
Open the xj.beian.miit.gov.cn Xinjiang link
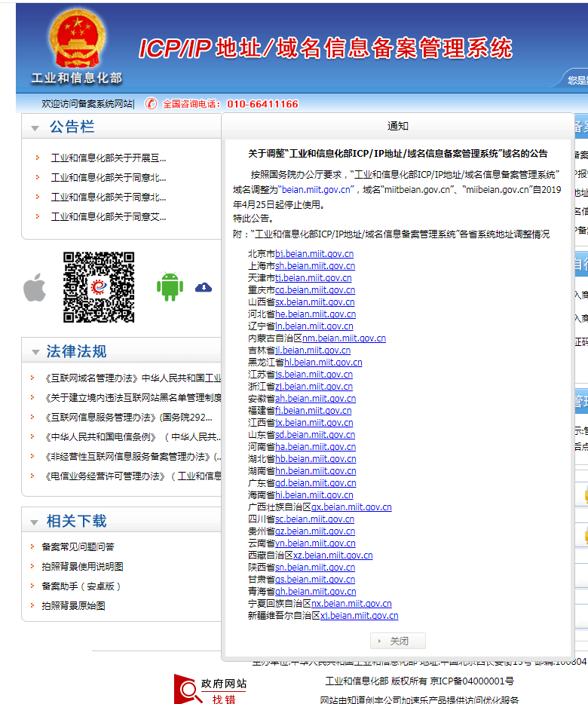click(360, 616)
